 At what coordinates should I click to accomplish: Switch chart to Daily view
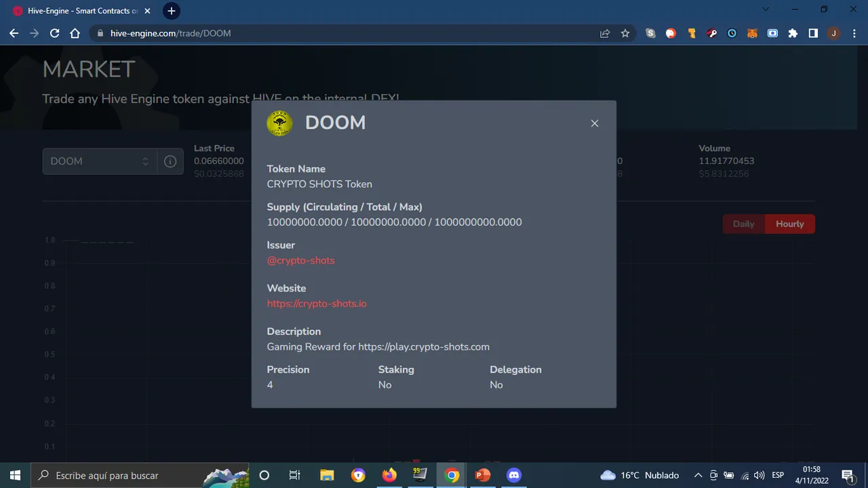(x=743, y=224)
